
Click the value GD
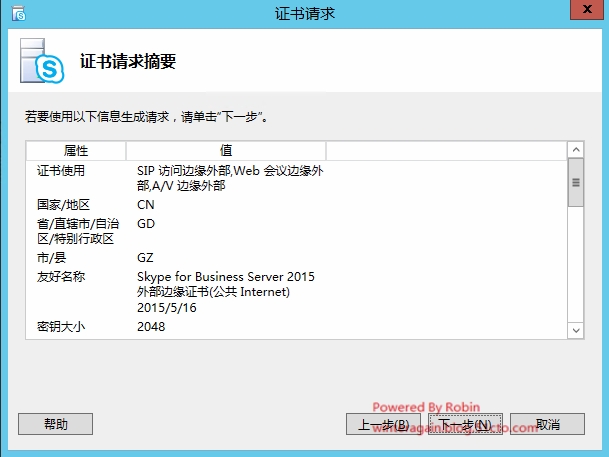(146, 224)
